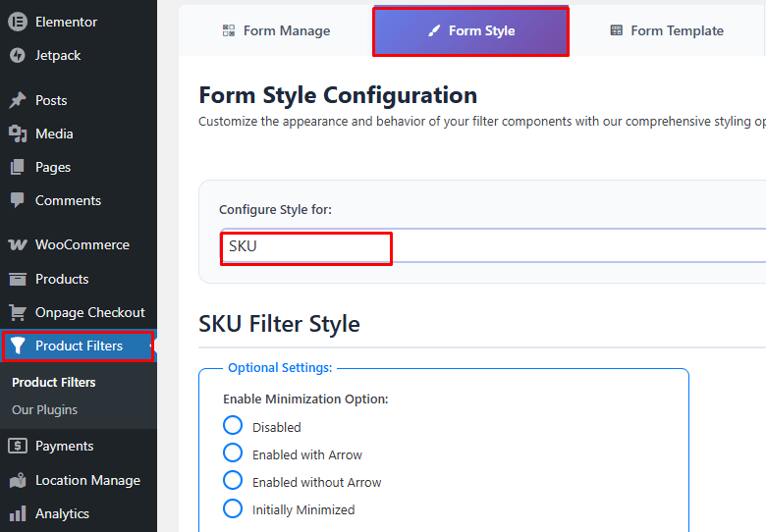Click the Optional Settings legend label
This screenshot has width=766, height=532.
tap(280, 367)
